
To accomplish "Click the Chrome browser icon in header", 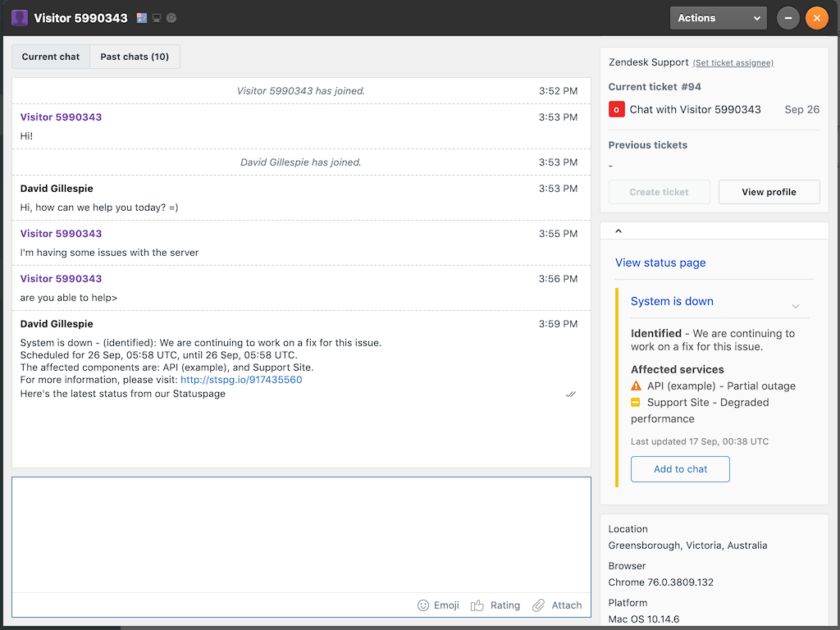I will (171, 18).
